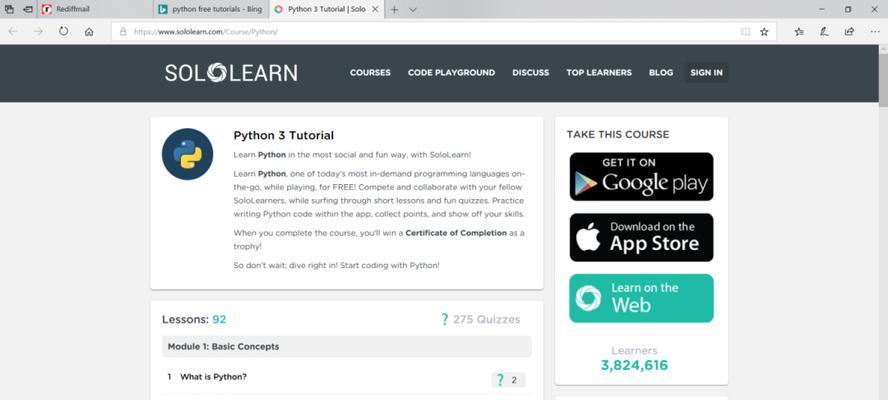
Task: Open the browser Settings and more menu
Action: point(874,32)
